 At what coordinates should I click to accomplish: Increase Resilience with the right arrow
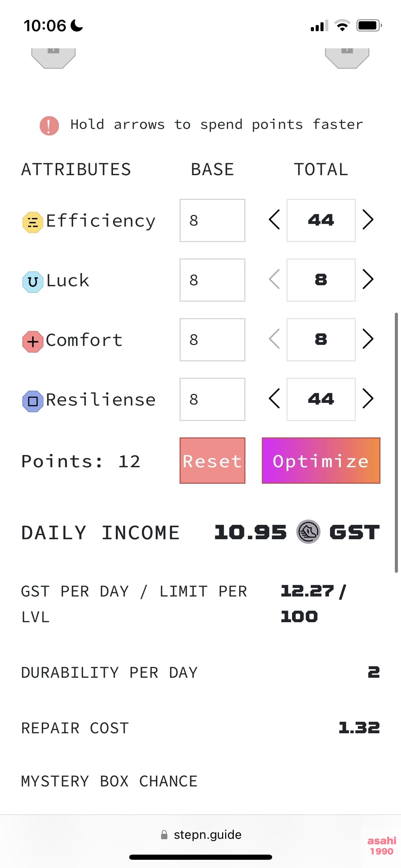pyautogui.click(x=368, y=398)
